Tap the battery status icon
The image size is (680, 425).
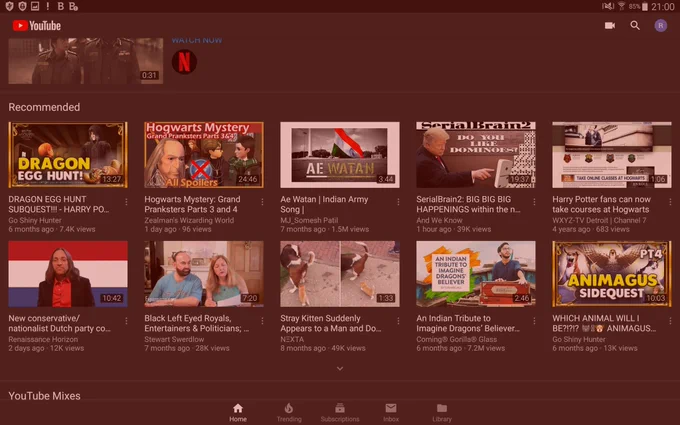[644, 7]
